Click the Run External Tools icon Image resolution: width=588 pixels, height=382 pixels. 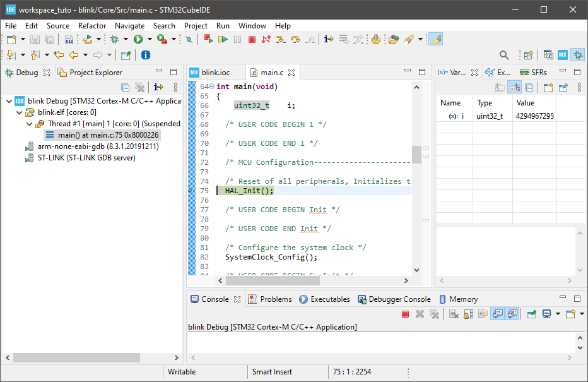(x=162, y=39)
